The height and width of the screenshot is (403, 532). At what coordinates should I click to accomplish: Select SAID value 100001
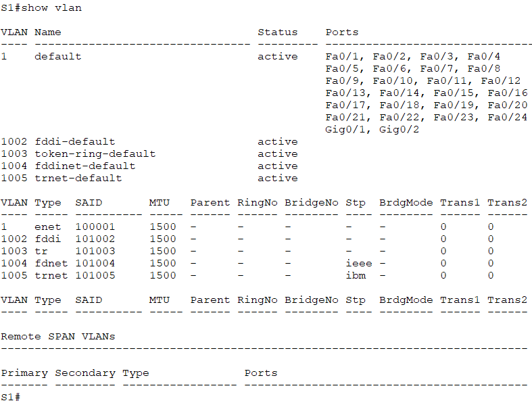(95, 227)
